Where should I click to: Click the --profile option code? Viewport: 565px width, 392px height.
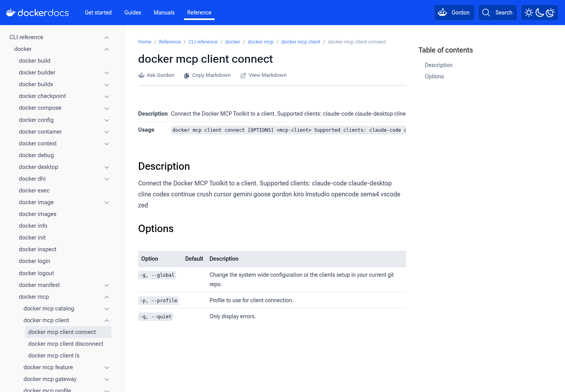pyautogui.click(x=159, y=301)
